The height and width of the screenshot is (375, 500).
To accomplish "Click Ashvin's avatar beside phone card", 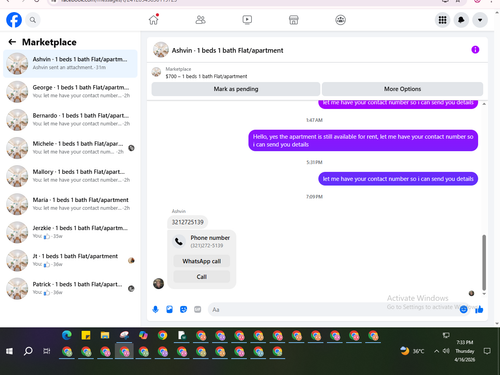I will (x=158, y=284).
